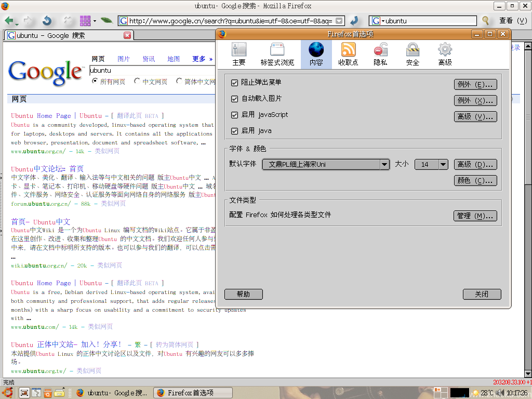Click into the URL address field
Viewport: 532px width, 399px height.
(231, 21)
